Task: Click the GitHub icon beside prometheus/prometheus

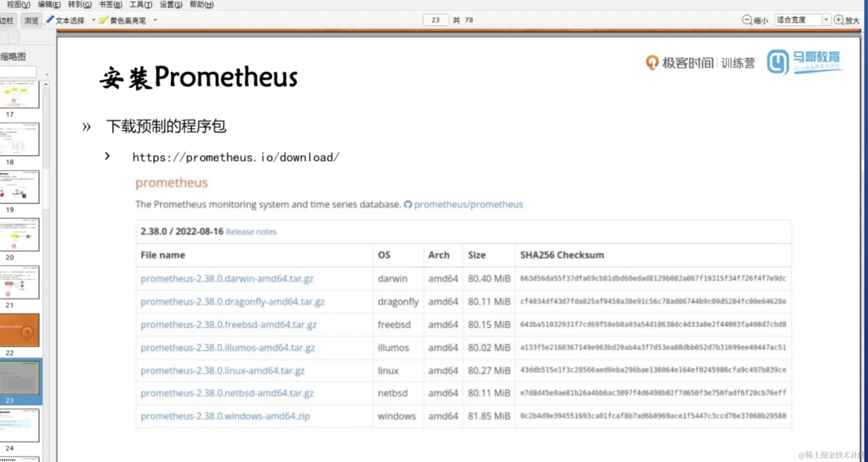Action: 408,204
